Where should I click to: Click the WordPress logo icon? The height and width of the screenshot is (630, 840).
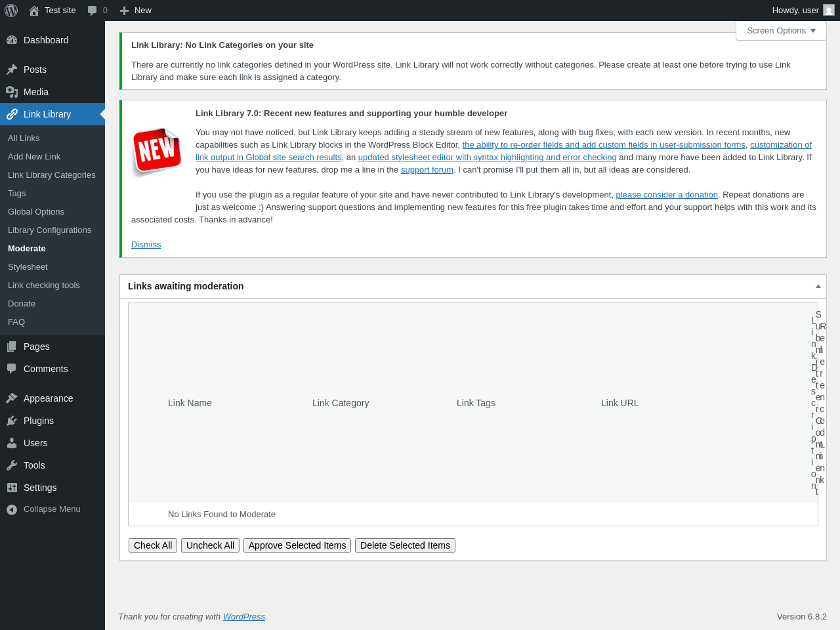point(11,10)
